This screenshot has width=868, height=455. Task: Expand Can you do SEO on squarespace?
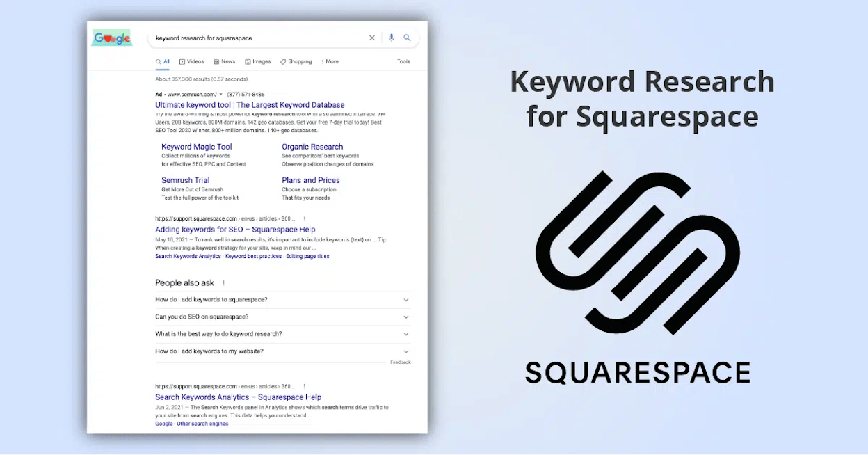click(282, 317)
